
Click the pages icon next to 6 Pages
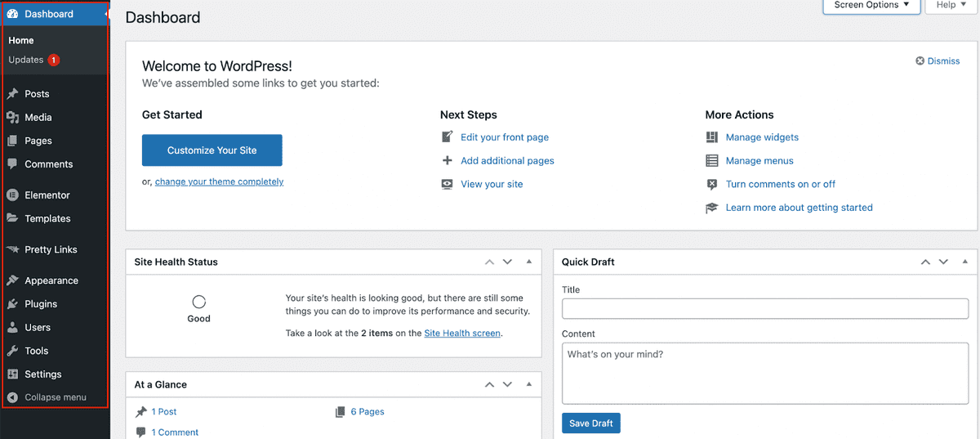(x=341, y=412)
